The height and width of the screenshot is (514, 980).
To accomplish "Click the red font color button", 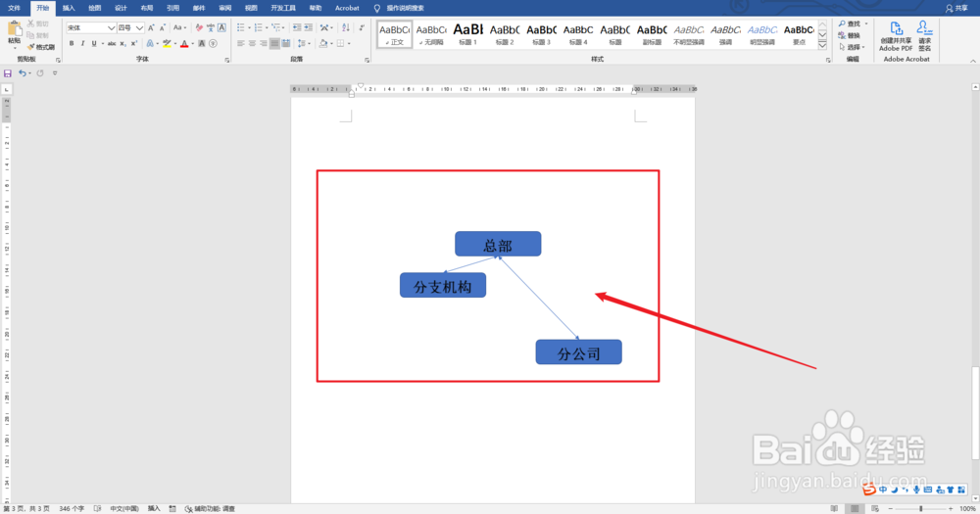I will (184, 44).
